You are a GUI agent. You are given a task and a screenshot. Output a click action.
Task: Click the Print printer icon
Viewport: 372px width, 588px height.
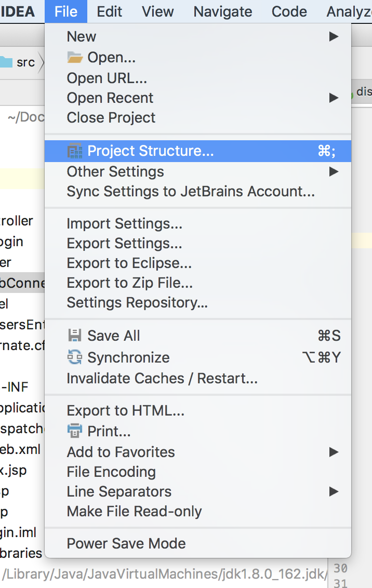[x=75, y=431]
